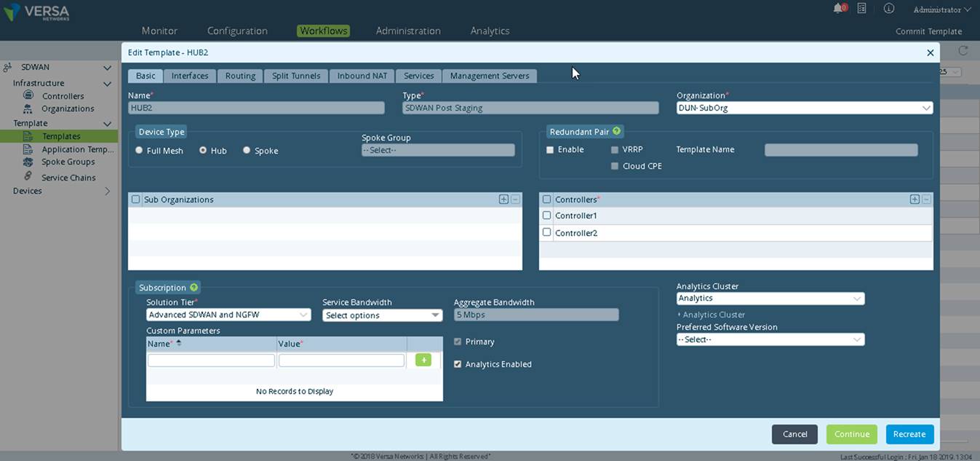The height and width of the screenshot is (461, 980).
Task: Expand Preferred Software Version dropdown
Action: (x=770, y=339)
